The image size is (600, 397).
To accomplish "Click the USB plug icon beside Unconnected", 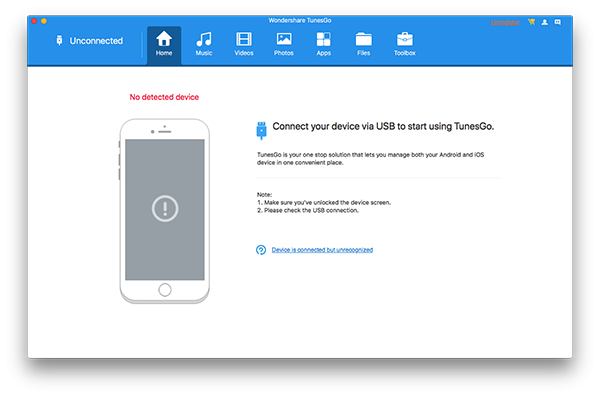I will pyautogui.click(x=59, y=40).
